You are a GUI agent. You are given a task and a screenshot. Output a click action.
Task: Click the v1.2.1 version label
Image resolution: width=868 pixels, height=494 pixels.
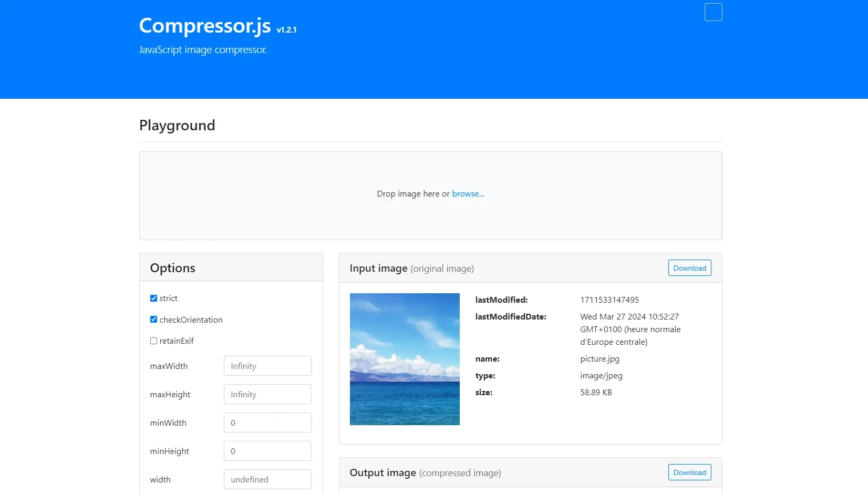286,29
